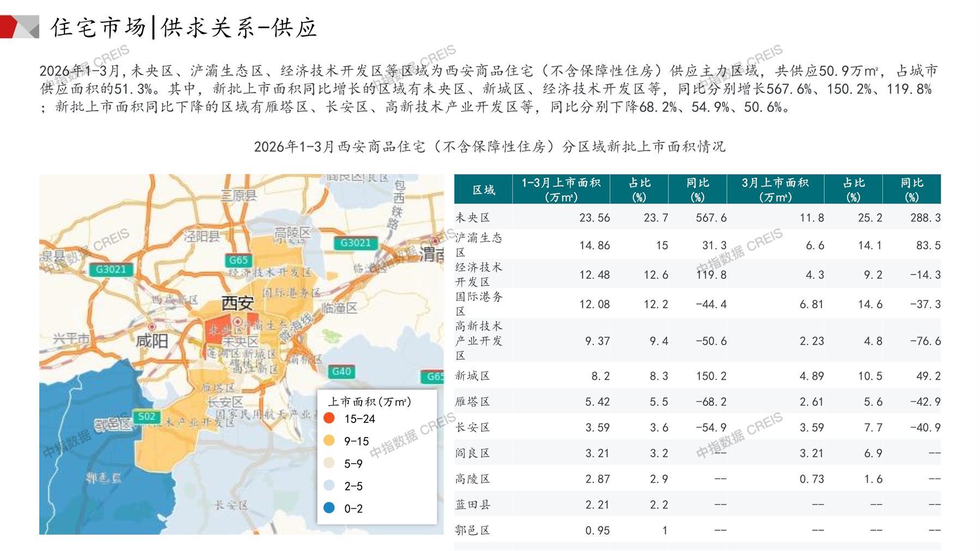Click the 三原县 label on the map
Viewport: 980px width, 551px height.
coord(238,195)
